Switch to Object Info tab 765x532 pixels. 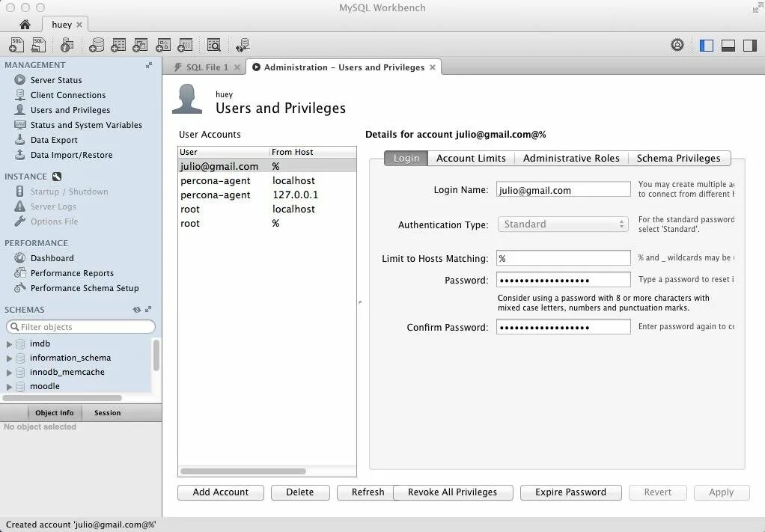pos(54,412)
